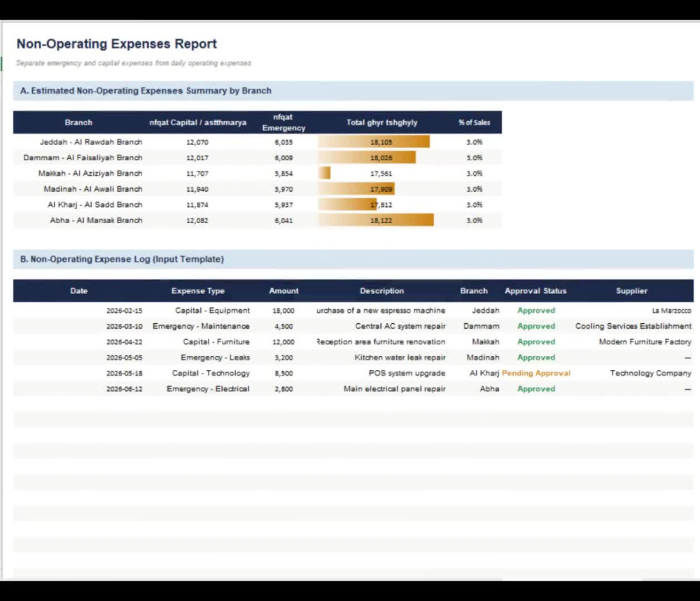Image resolution: width=700 pixels, height=601 pixels.
Task: Select the section A summary heading
Action: tap(146, 90)
